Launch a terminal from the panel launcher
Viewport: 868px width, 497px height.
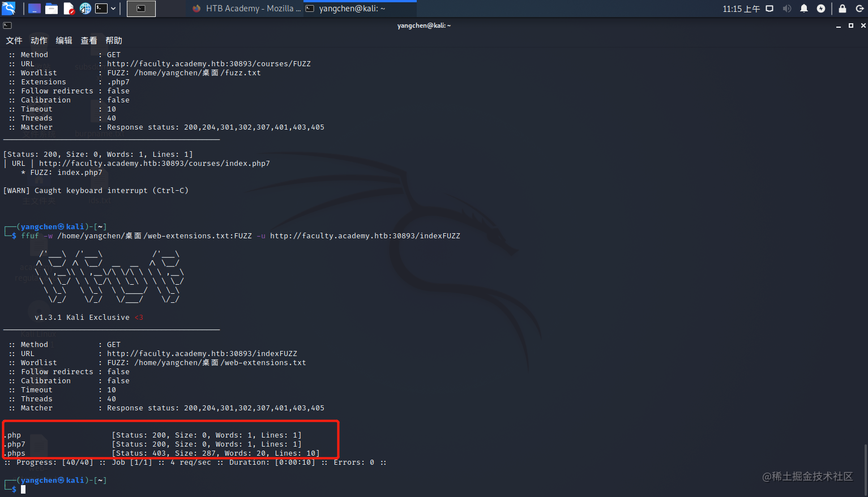click(x=101, y=8)
